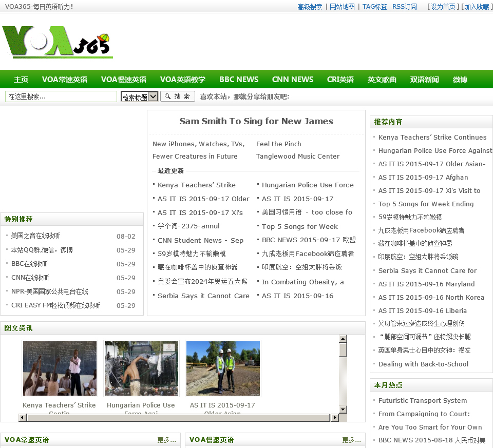Click the RSS订阅 link
This screenshot has width=493, height=448.
click(x=405, y=7)
